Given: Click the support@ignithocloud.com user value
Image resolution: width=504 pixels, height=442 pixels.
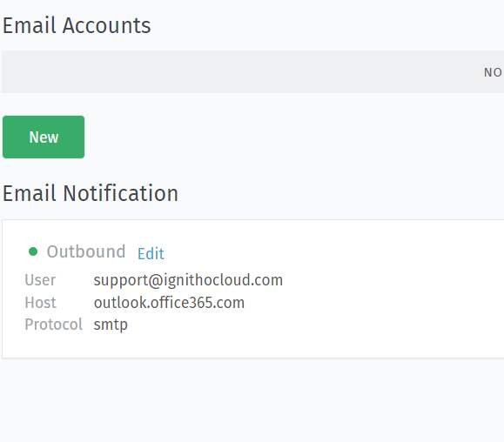Looking at the screenshot, I should [x=188, y=280].
